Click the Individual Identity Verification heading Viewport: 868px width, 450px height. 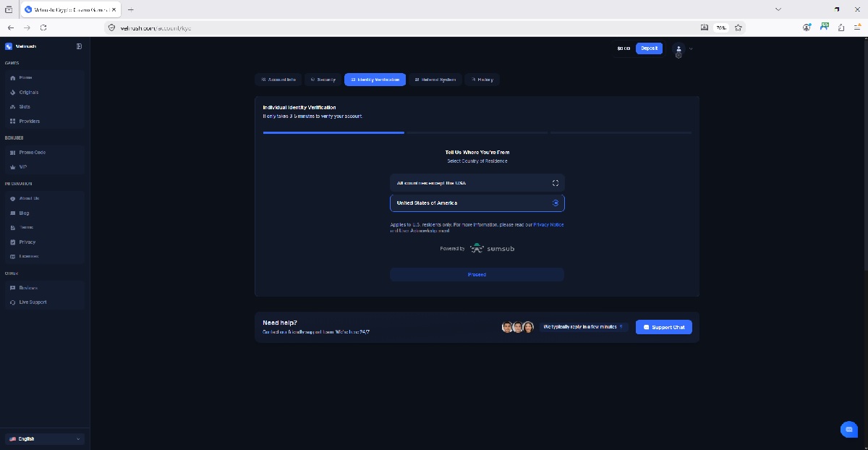click(x=299, y=107)
